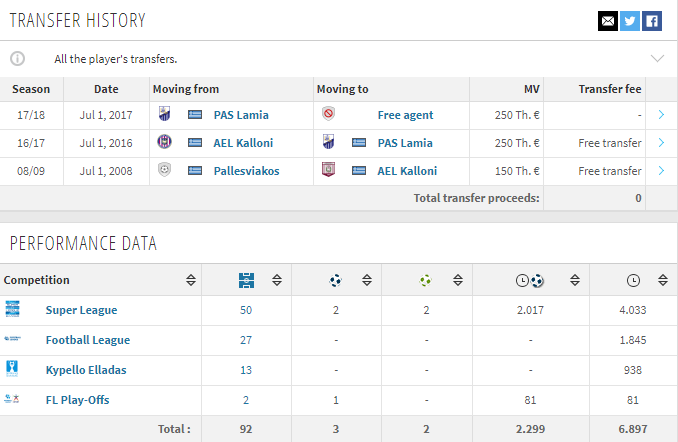Share transfer history via email icon

coord(608,21)
